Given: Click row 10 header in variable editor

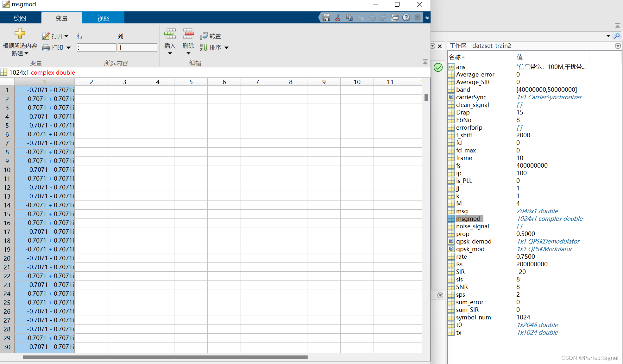Looking at the screenshot, I should tap(7, 170).
